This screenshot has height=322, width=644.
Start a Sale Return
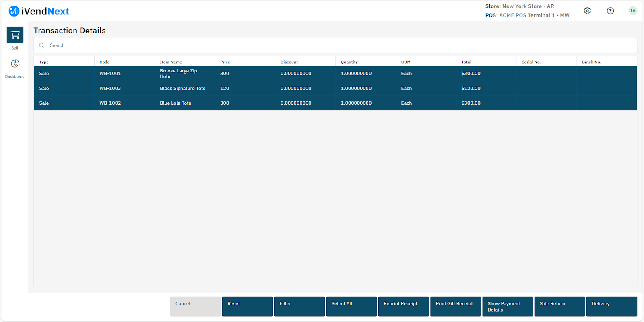[559, 306]
